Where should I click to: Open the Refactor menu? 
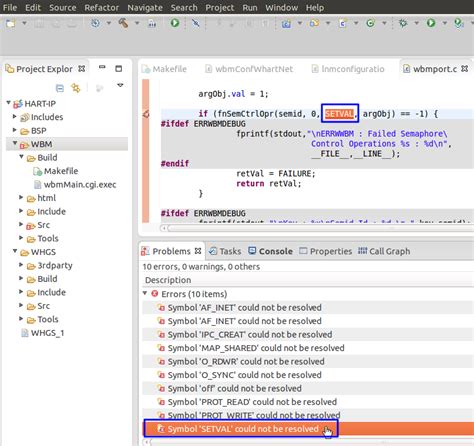pyautogui.click(x=101, y=7)
